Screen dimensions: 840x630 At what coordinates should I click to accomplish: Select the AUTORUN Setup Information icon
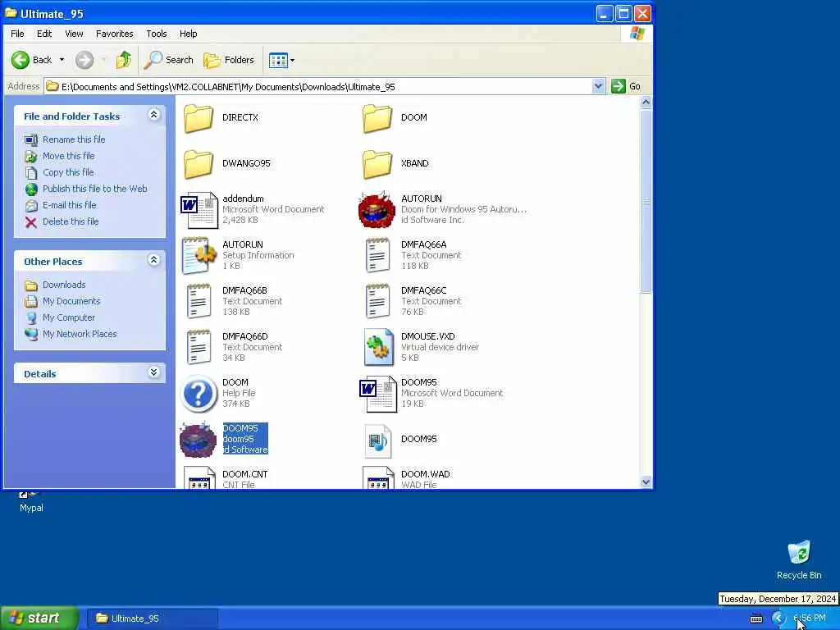199,256
